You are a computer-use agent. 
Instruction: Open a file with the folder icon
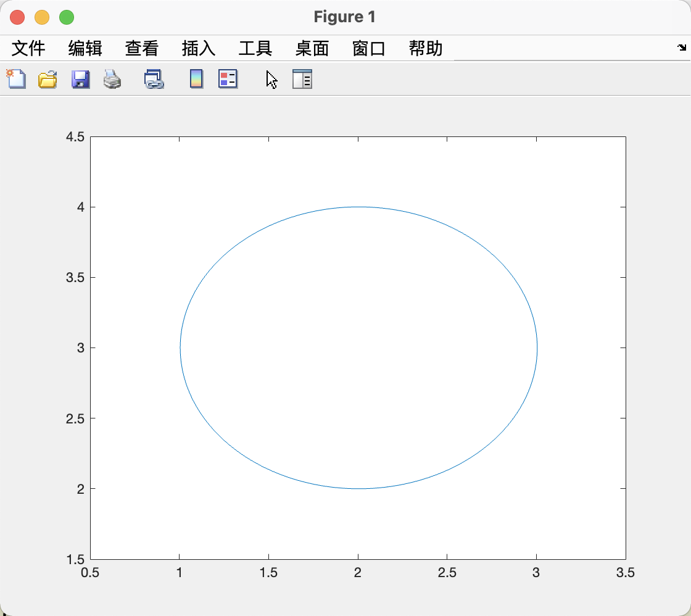[48, 80]
